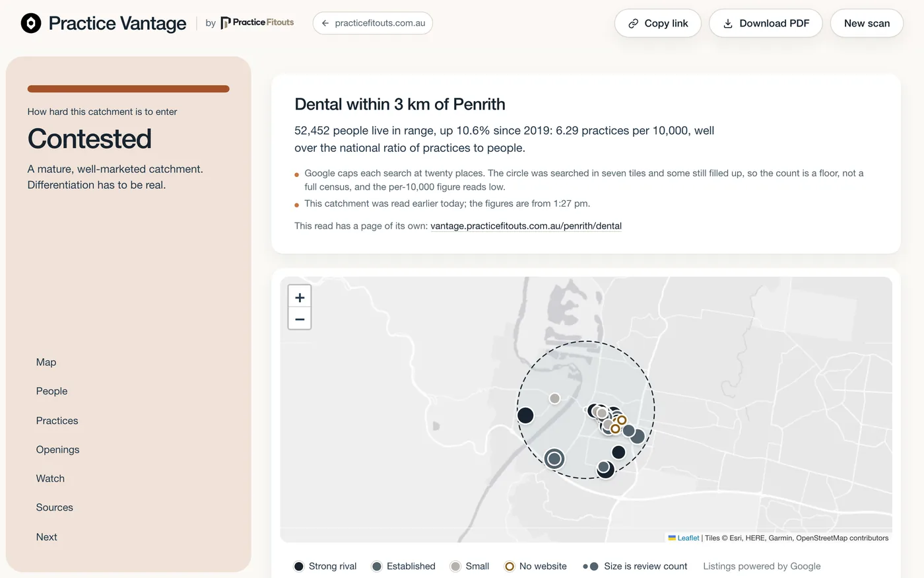Click the "52,452 people live in range" summary
Image resolution: width=924 pixels, height=578 pixels.
point(504,139)
